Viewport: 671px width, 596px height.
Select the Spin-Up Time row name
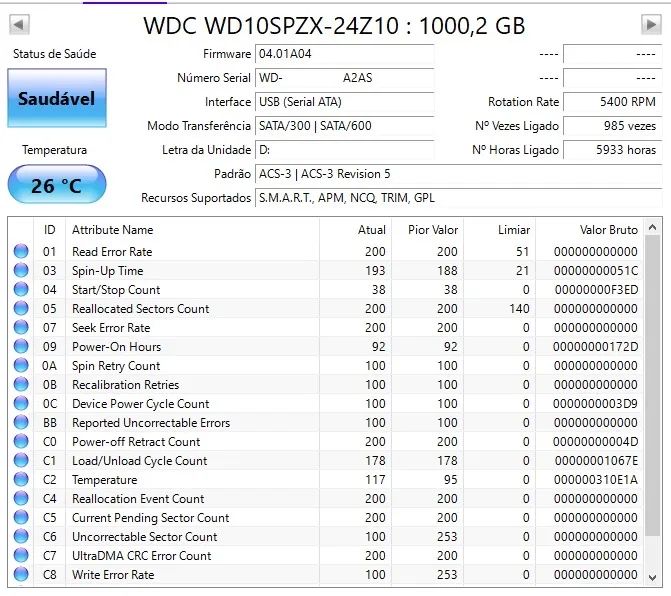(x=108, y=271)
